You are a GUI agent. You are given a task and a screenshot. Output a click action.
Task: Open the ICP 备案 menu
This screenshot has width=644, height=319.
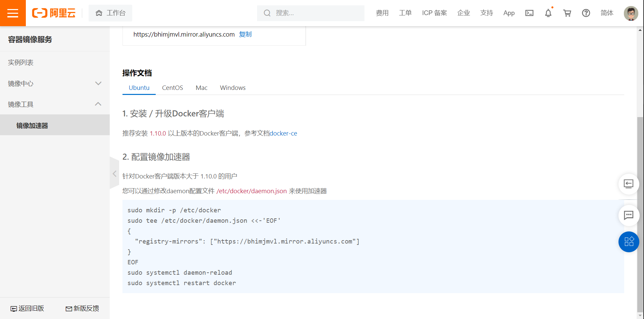435,13
